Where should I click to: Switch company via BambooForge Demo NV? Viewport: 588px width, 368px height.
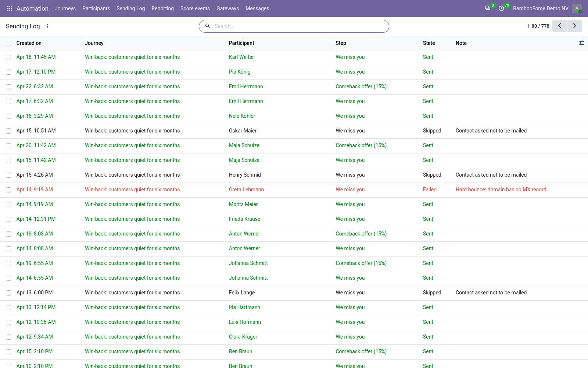point(541,8)
